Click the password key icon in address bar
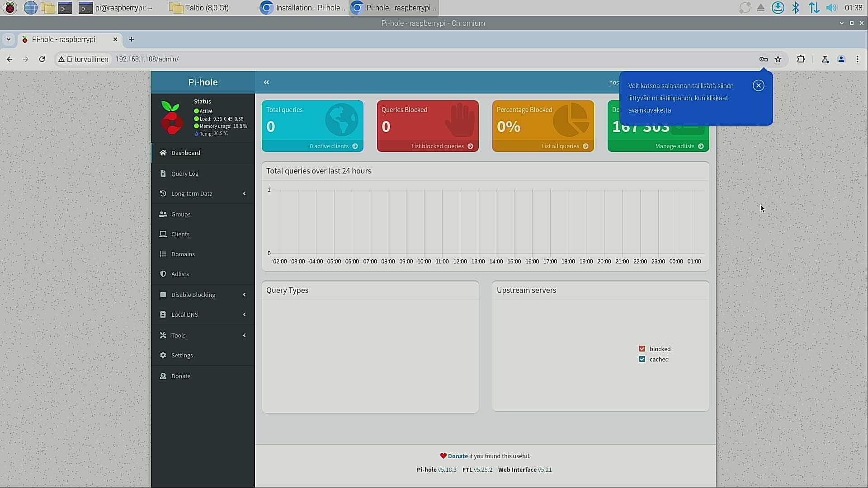The width and height of the screenshot is (868, 488). [764, 59]
